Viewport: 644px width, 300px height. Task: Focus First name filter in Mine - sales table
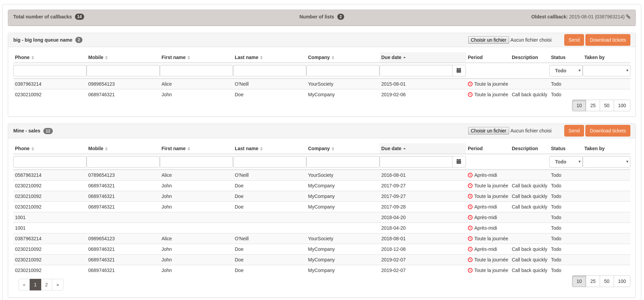coord(196,162)
